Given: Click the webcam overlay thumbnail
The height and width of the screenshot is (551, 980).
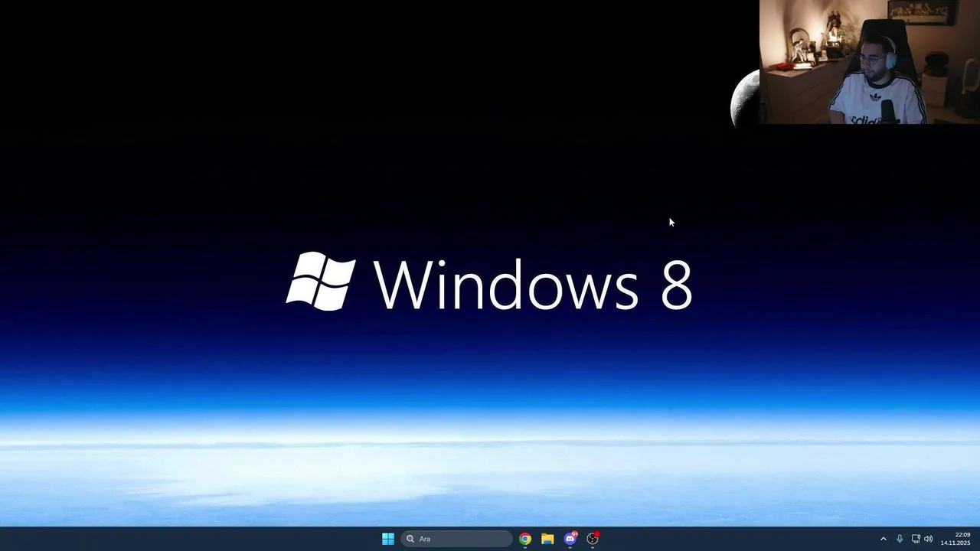Looking at the screenshot, I should [870, 62].
